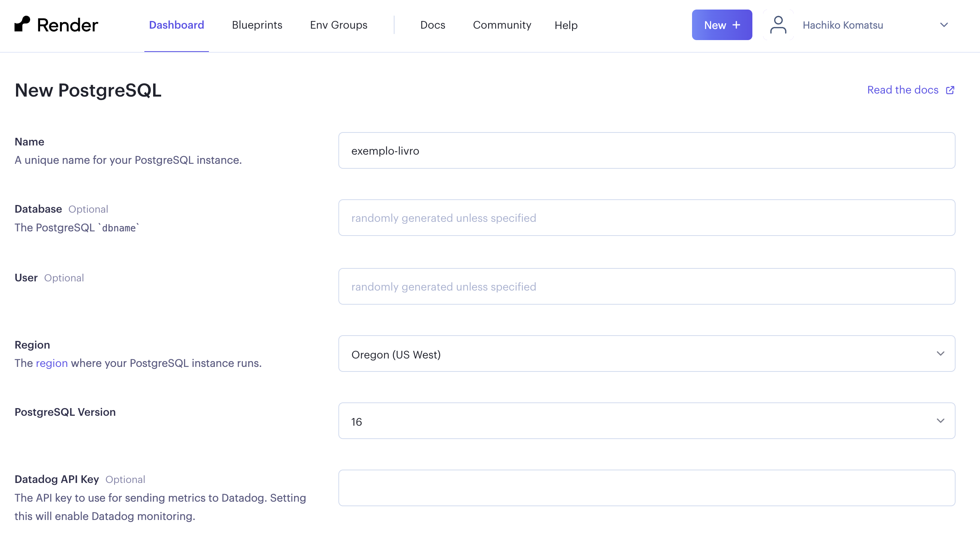Open the Help menu item
The image size is (980, 549).
click(x=566, y=25)
